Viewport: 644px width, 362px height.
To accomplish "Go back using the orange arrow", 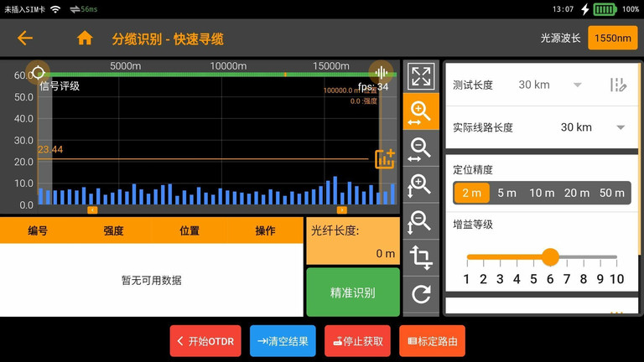I will coord(25,39).
